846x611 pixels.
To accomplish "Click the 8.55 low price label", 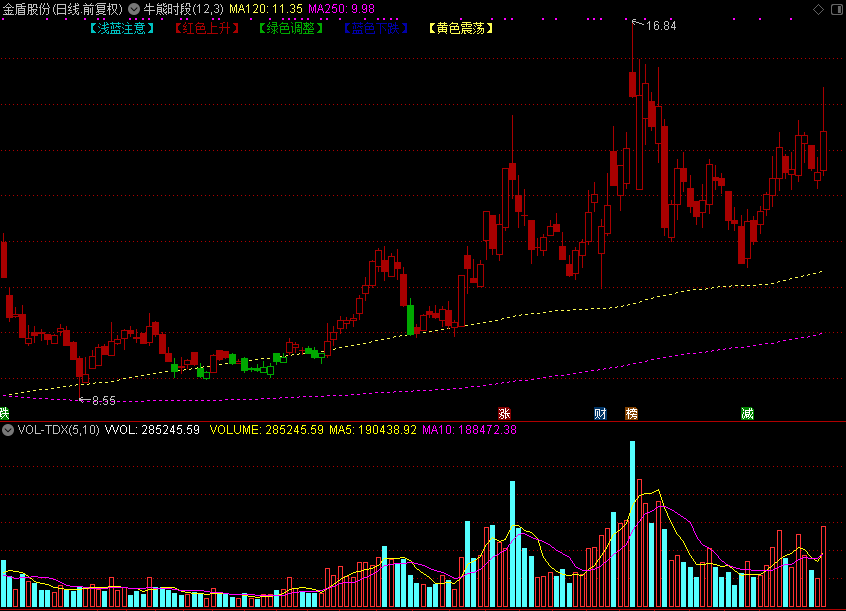I will pyautogui.click(x=104, y=400).
